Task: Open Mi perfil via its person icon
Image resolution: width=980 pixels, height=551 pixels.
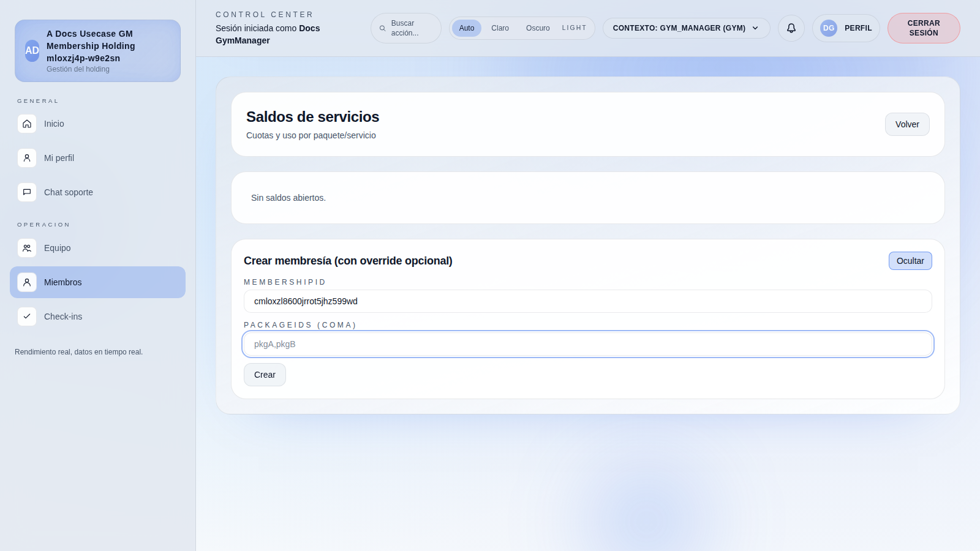Action: 27,158
